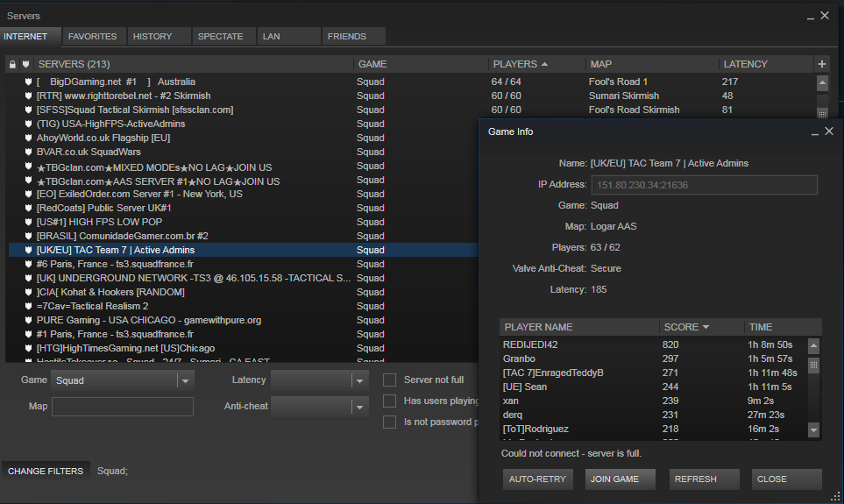Screen dimensions: 844x504
Task: Click the plus icon to add column
Action: coord(821,64)
